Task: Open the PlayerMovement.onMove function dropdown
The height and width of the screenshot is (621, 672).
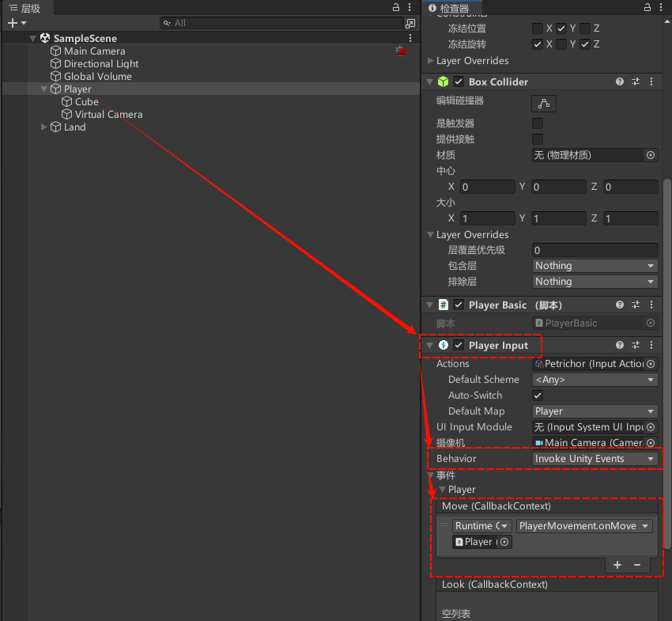Action: coord(584,526)
